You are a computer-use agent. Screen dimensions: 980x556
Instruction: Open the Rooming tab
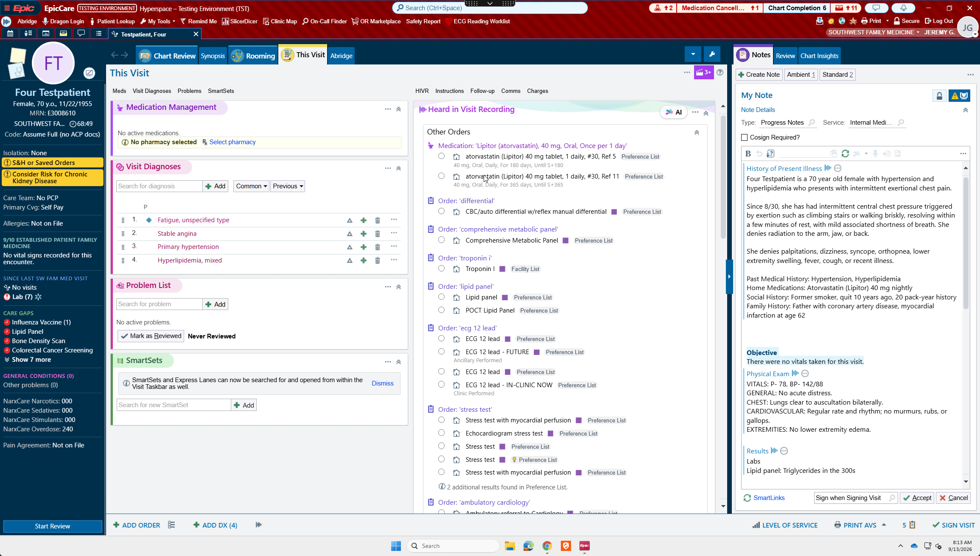[253, 56]
